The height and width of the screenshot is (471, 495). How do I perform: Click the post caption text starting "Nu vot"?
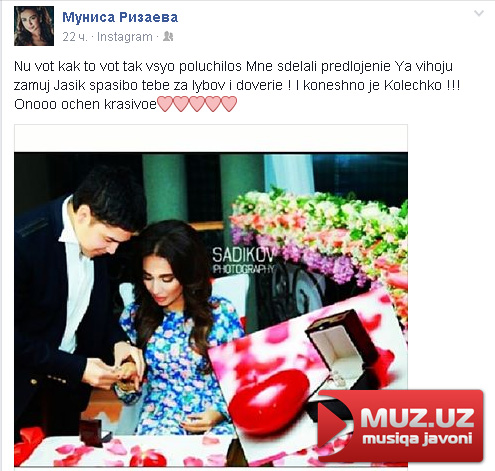237,85
